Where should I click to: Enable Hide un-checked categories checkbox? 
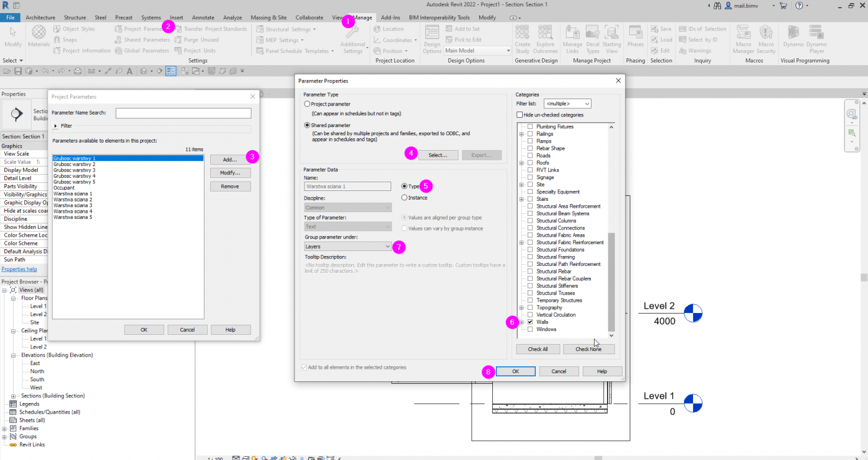click(x=520, y=115)
